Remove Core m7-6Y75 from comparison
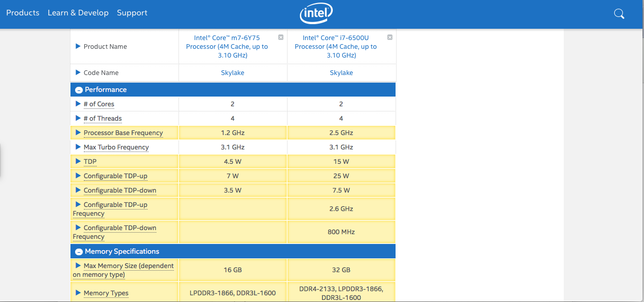The width and height of the screenshot is (644, 302). 281,37
